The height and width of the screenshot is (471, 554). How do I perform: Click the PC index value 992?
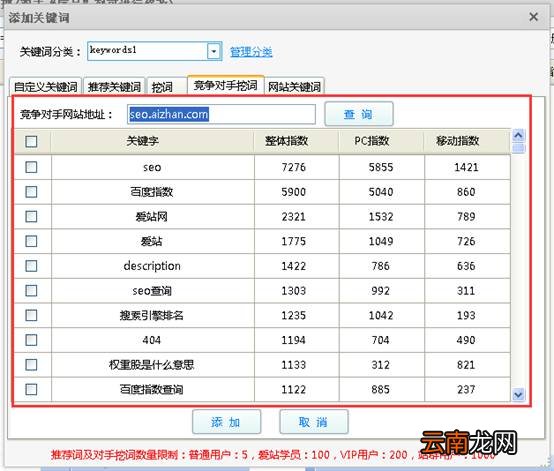(x=381, y=290)
